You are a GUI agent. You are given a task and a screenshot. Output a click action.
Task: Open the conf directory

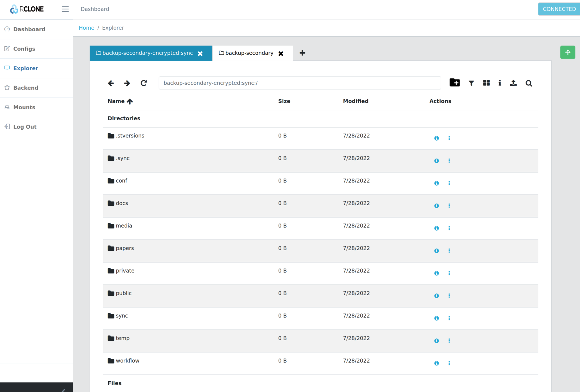pos(117,181)
